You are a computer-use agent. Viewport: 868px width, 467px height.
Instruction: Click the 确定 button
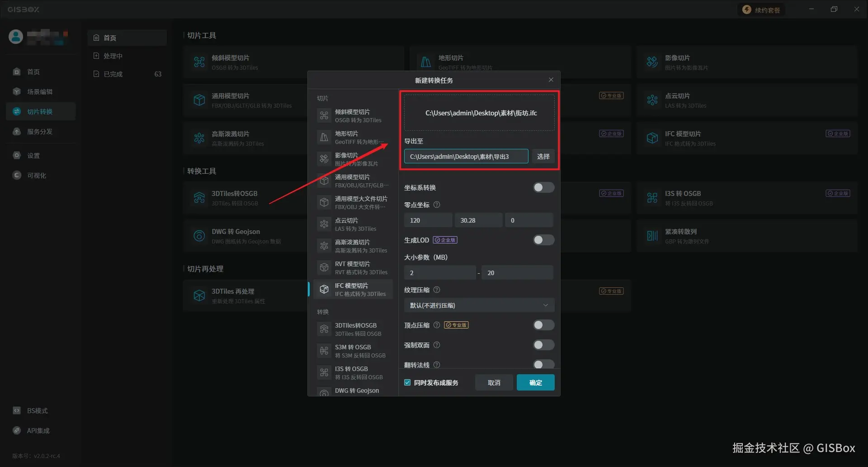[x=536, y=382]
